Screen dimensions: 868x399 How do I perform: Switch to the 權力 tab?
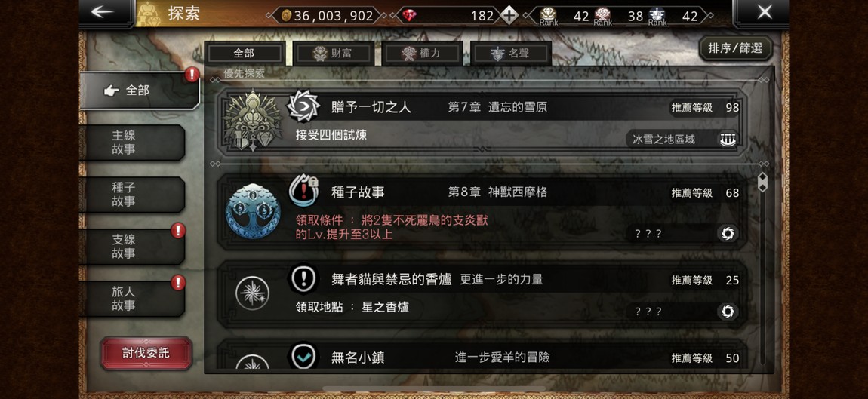(423, 53)
